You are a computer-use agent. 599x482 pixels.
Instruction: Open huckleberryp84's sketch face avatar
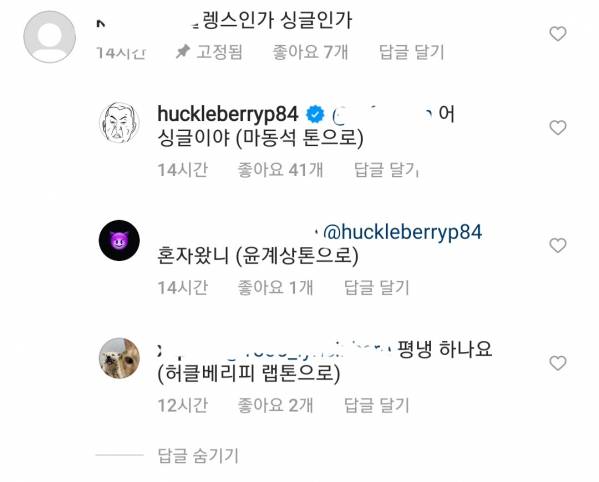click(119, 123)
